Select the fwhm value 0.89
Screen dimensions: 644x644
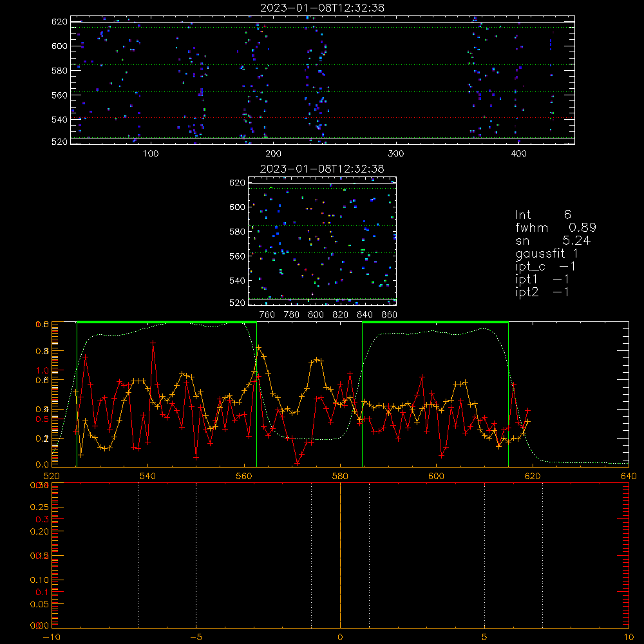click(x=582, y=227)
